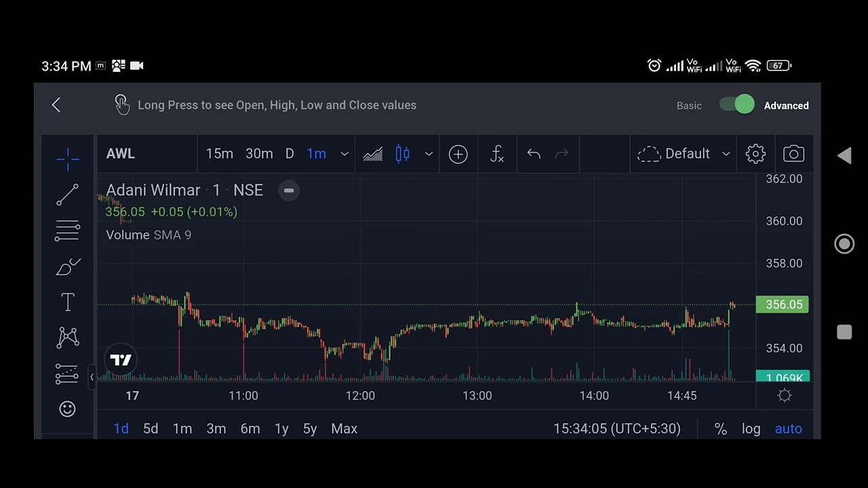Screen dimensions: 868x488
Task: Click the Basic mode label
Action: [x=689, y=106]
